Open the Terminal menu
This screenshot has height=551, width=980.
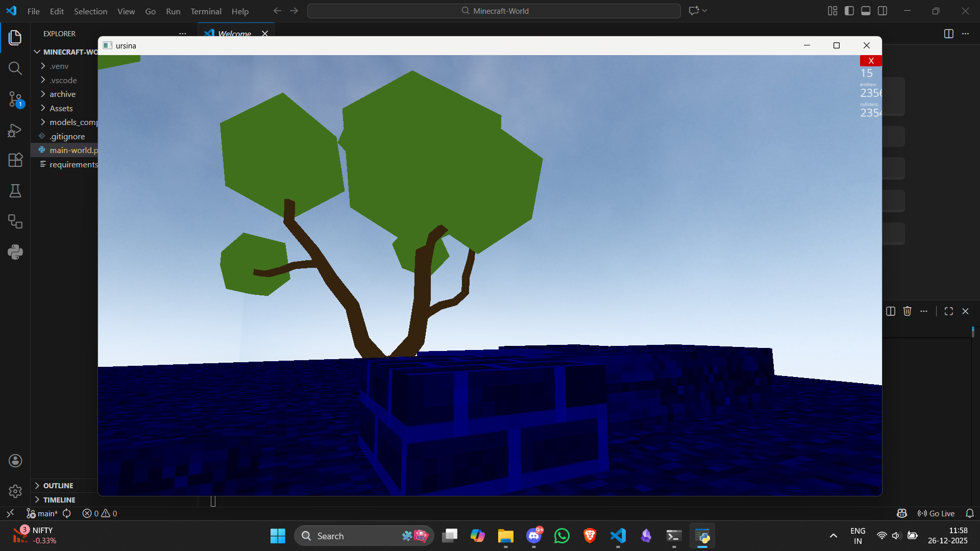[206, 11]
